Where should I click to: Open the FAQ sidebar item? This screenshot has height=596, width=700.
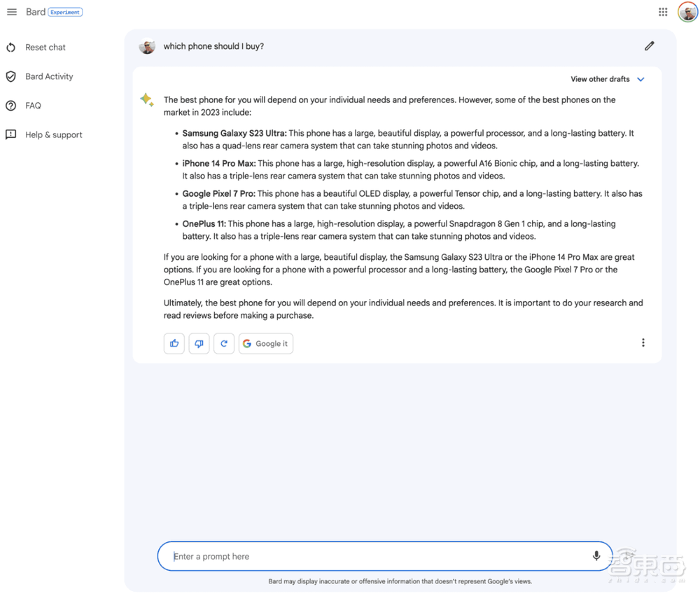coord(33,106)
